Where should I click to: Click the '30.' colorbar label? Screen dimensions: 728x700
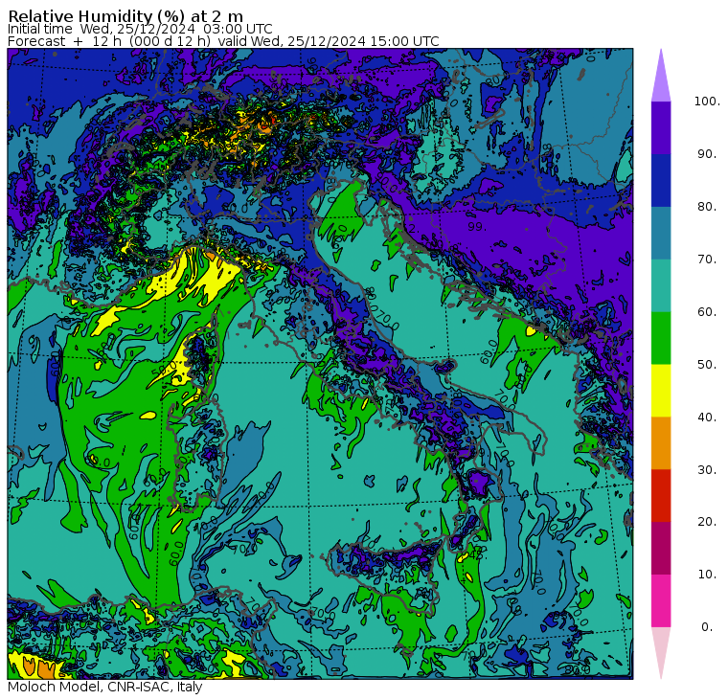point(707,470)
